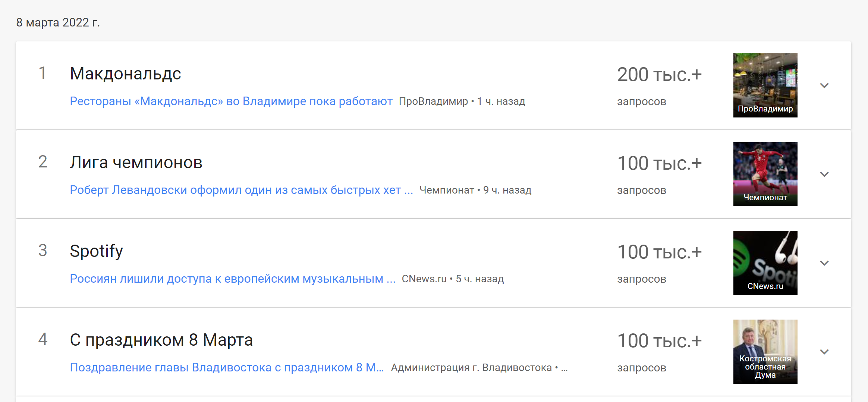
Task: Click the date heading '8 марта 2022 г.'
Action: (x=58, y=22)
